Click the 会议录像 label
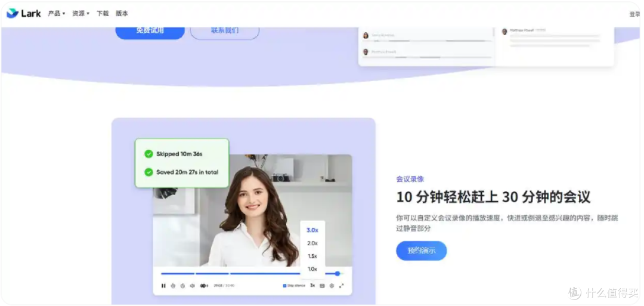 pos(410,179)
